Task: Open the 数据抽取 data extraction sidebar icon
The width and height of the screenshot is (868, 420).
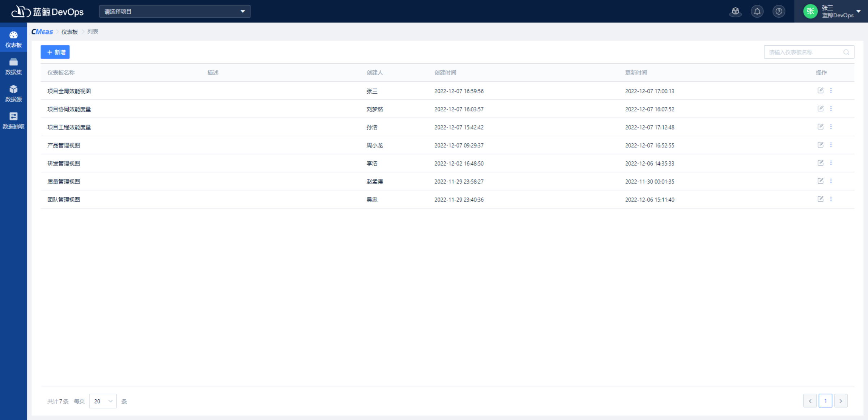Action: pyautogui.click(x=13, y=120)
